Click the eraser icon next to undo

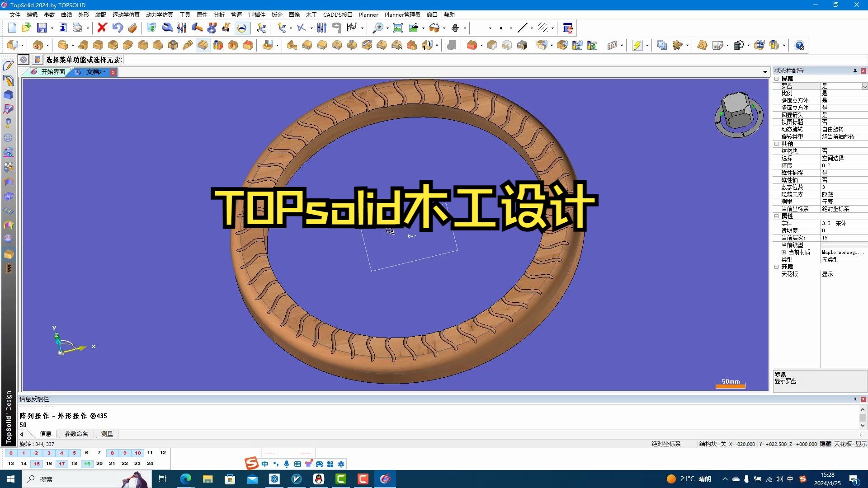pos(132,28)
